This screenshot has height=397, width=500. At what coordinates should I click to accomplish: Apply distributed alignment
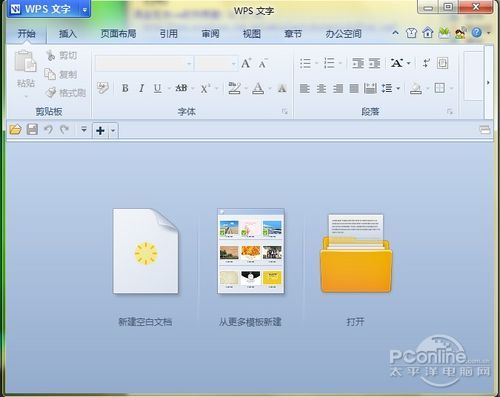370,88
